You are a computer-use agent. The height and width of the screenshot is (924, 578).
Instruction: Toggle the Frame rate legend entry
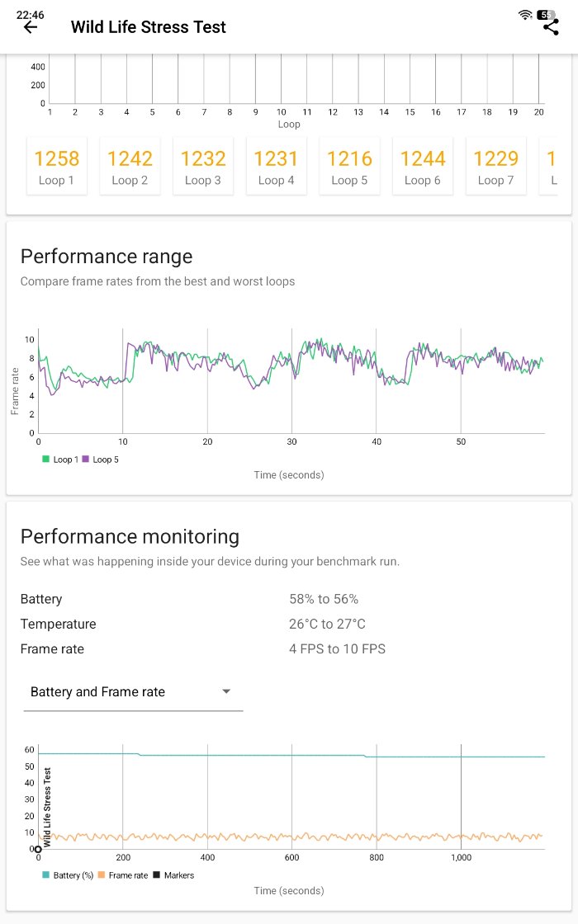click(x=124, y=874)
